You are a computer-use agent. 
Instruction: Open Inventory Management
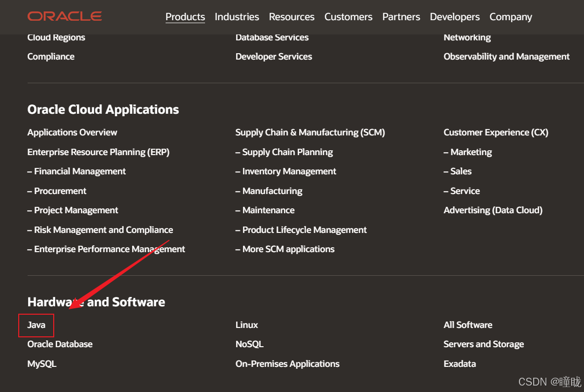point(286,171)
